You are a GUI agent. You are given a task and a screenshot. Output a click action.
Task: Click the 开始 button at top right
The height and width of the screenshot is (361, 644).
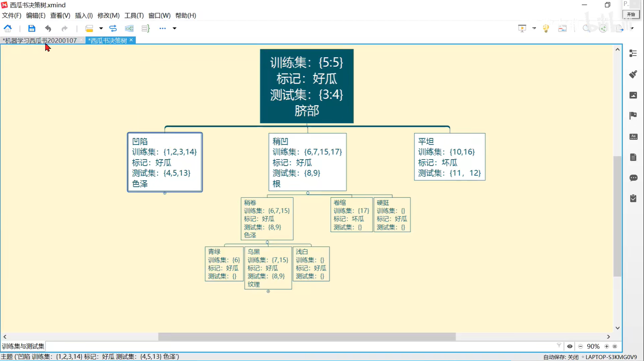click(631, 14)
